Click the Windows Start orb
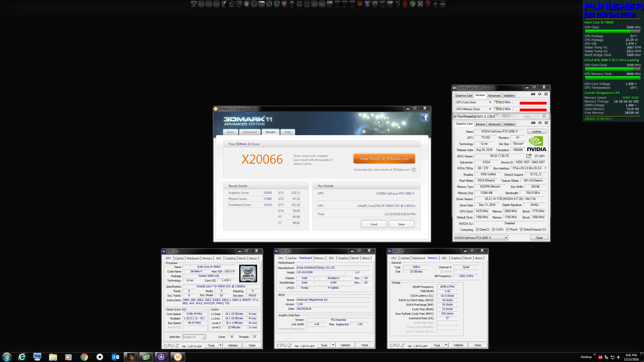 [x=7, y=357]
